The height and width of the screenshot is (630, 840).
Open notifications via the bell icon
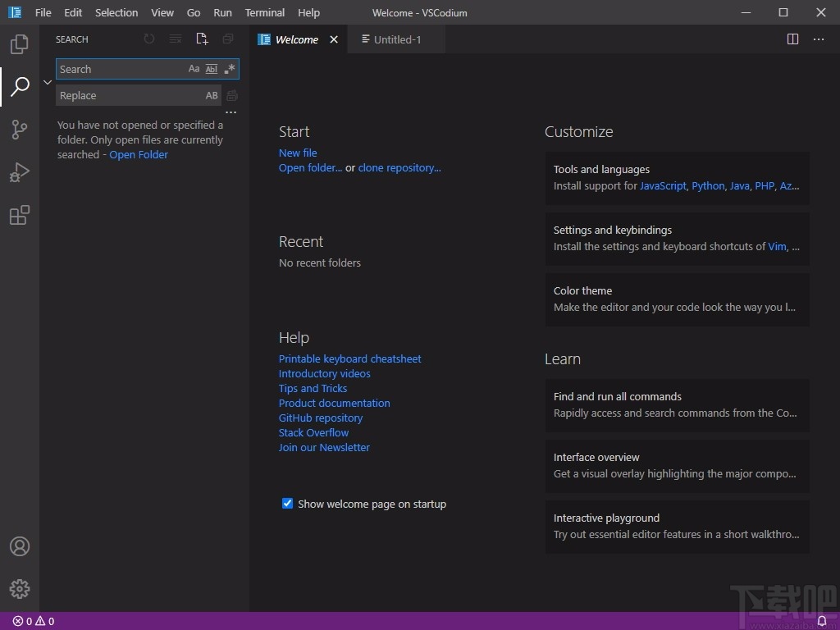823,621
